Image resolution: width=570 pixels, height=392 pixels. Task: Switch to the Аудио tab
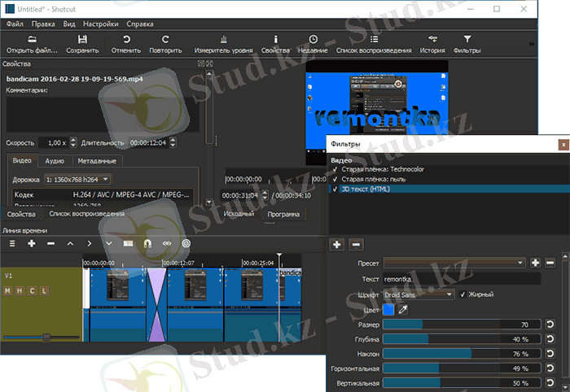[55, 161]
